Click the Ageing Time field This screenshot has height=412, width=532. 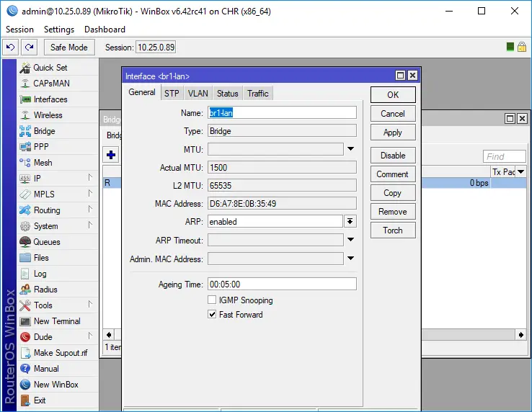282,284
